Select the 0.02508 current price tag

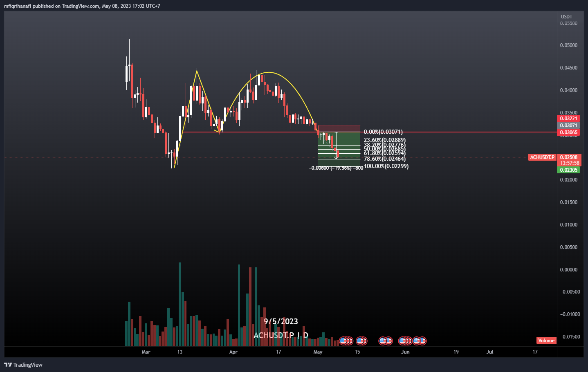click(x=568, y=157)
